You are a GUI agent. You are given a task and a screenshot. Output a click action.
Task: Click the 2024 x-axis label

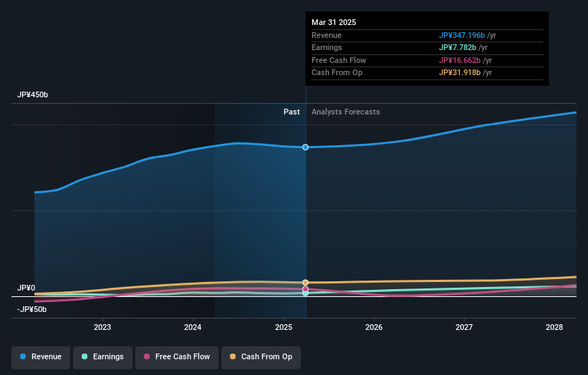click(x=193, y=328)
